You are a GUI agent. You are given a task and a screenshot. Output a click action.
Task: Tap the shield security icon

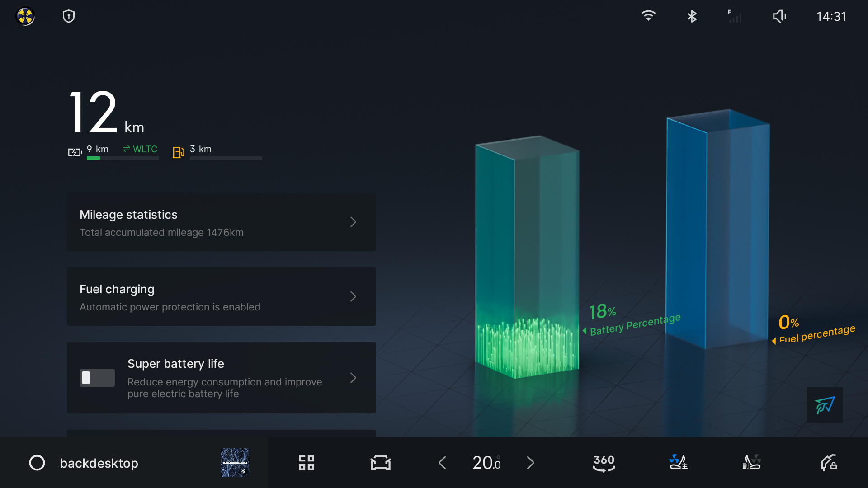(69, 17)
